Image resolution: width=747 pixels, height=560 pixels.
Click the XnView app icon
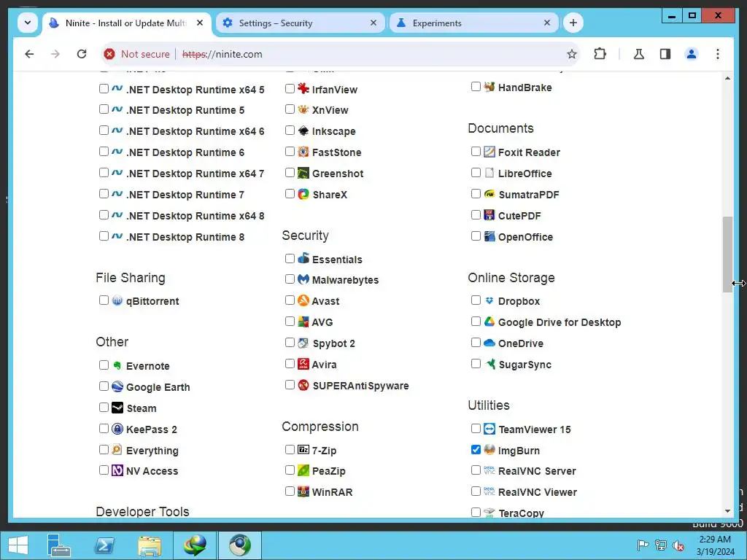point(303,109)
